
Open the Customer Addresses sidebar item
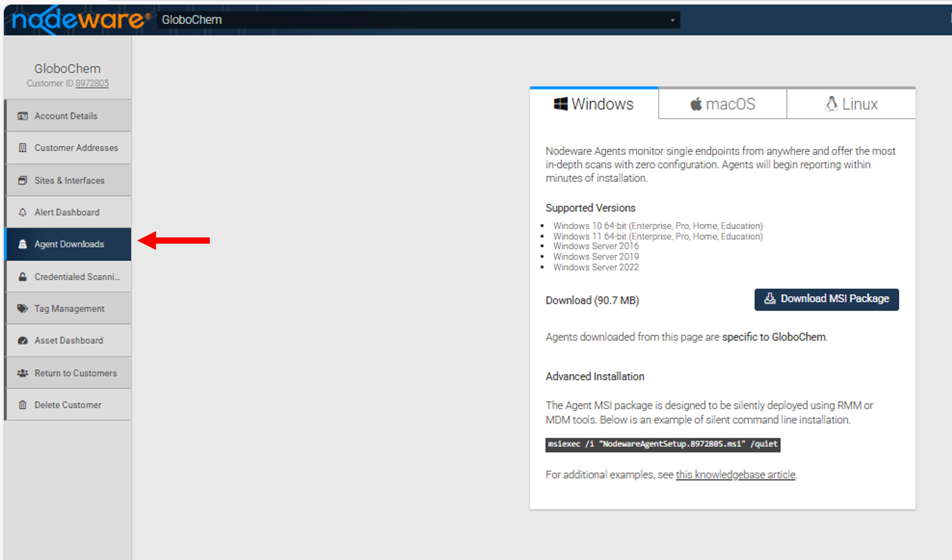pos(68,148)
